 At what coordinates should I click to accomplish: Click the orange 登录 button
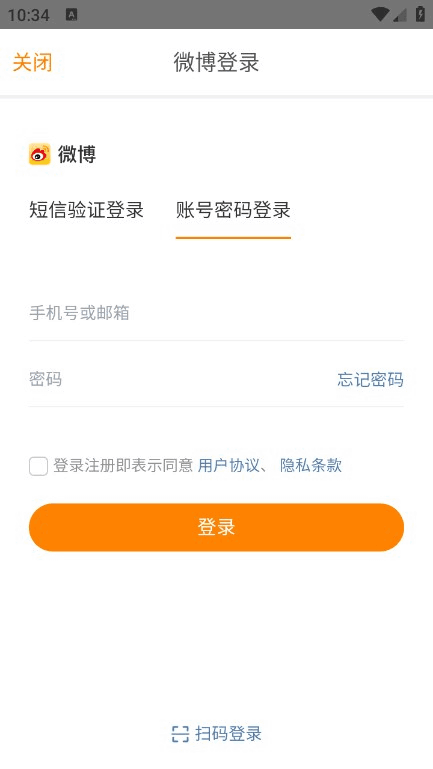pos(216,527)
